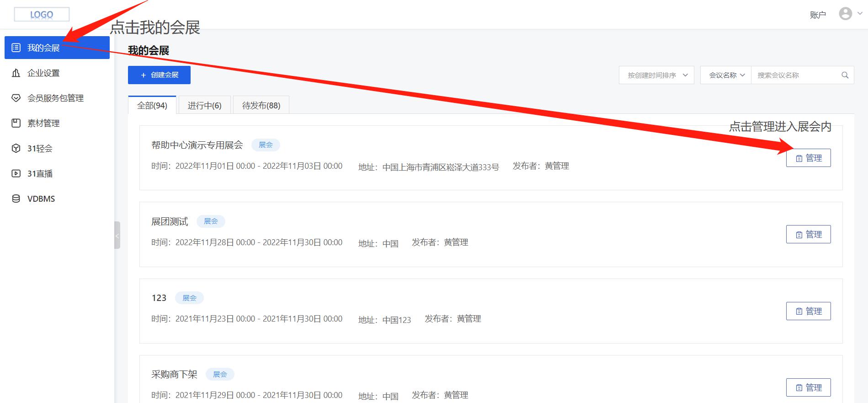
Task: Click the 企业设置 building icon
Action: [16, 73]
